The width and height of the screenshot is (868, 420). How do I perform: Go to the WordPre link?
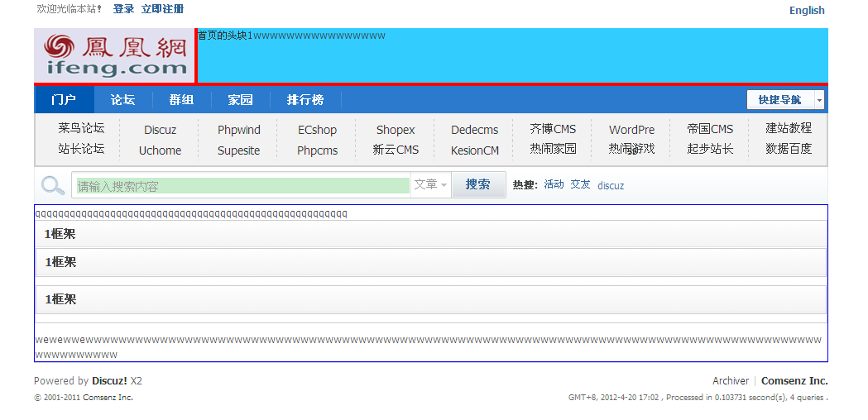pos(631,130)
